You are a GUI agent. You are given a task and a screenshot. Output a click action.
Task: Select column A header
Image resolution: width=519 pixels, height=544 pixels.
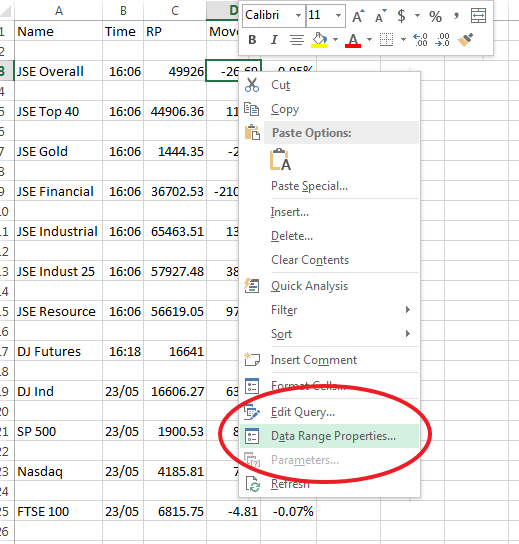59,10
